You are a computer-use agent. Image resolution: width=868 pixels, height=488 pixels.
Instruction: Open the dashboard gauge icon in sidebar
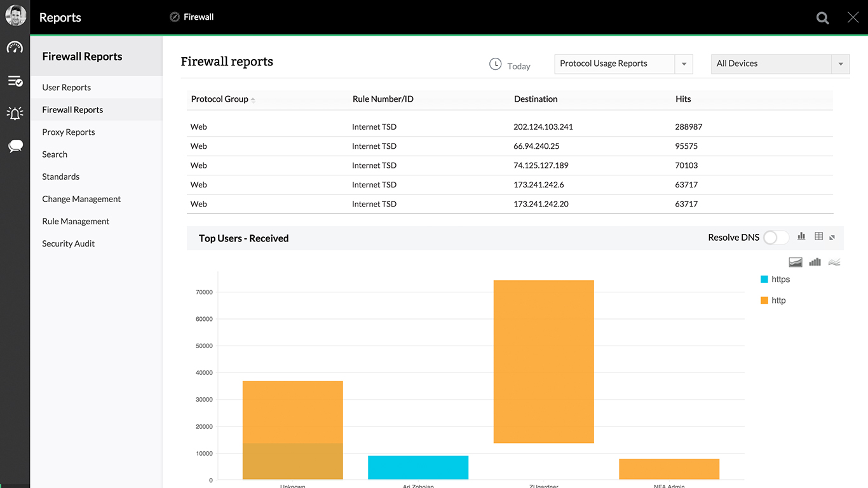click(15, 48)
